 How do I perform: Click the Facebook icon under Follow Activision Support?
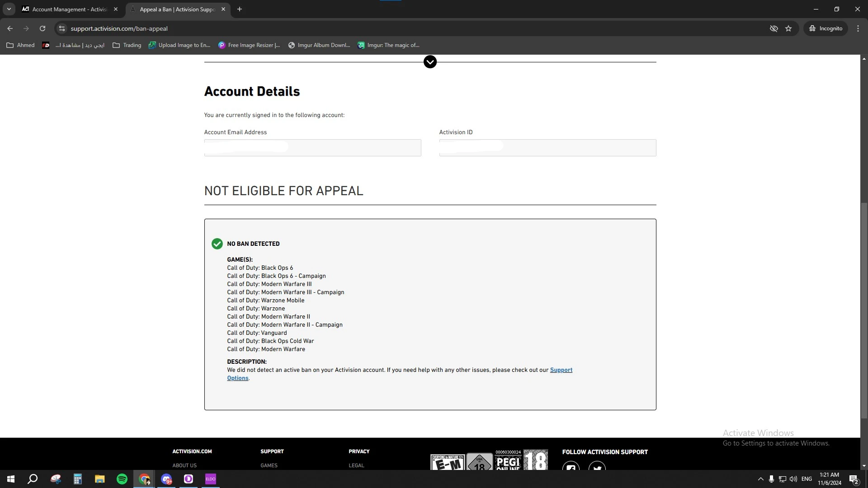click(x=571, y=467)
